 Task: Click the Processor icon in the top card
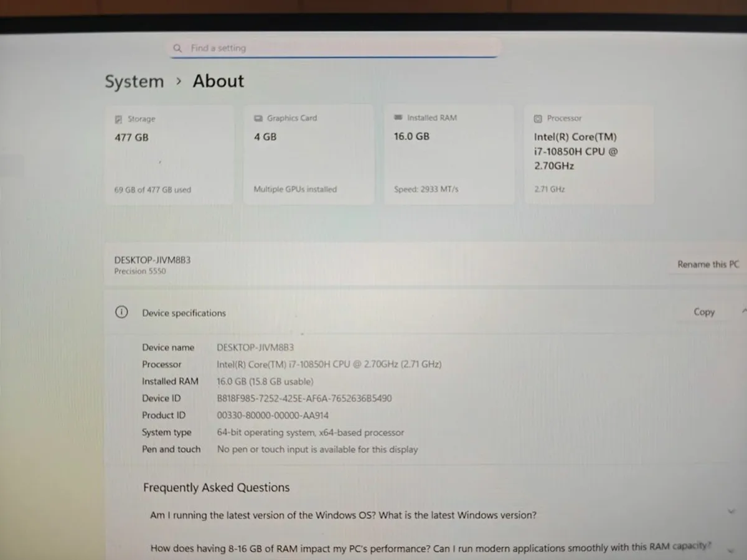(x=538, y=118)
